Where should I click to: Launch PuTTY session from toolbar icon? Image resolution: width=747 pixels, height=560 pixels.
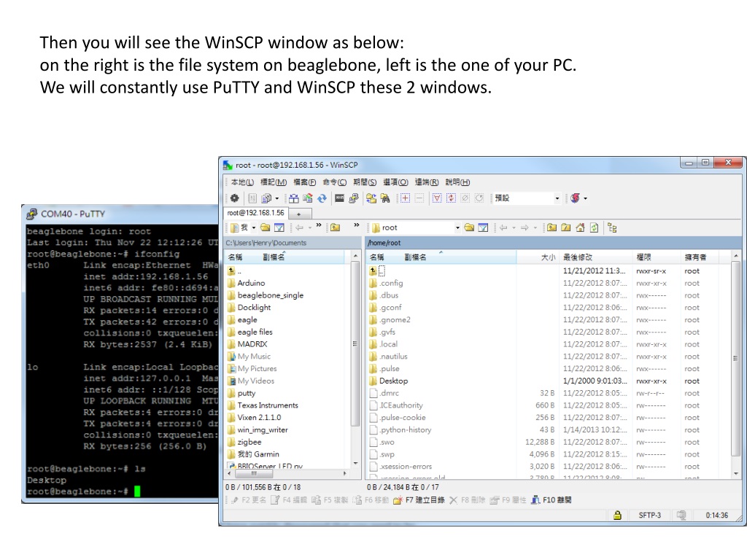click(354, 198)
